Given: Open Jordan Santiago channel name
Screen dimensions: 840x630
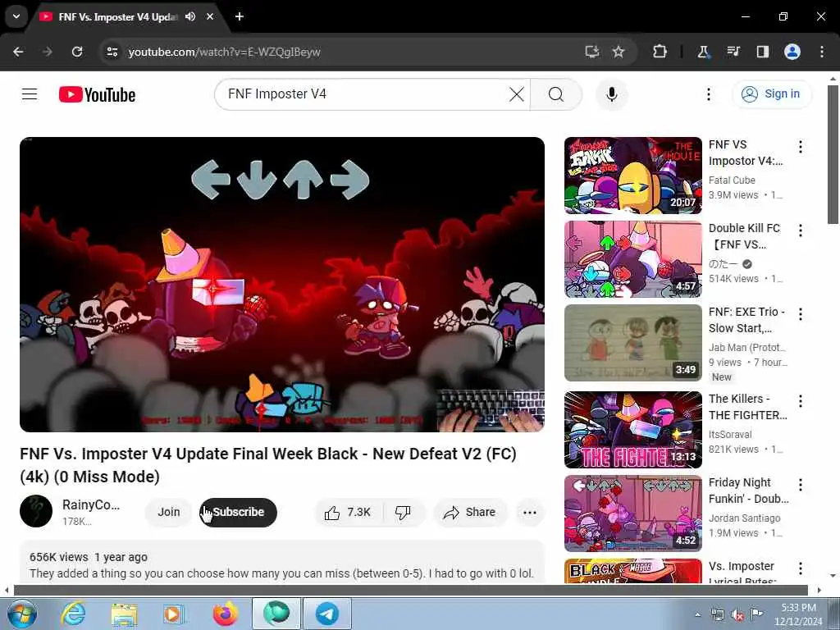Looking at the screenshot, I should [744, 518].
